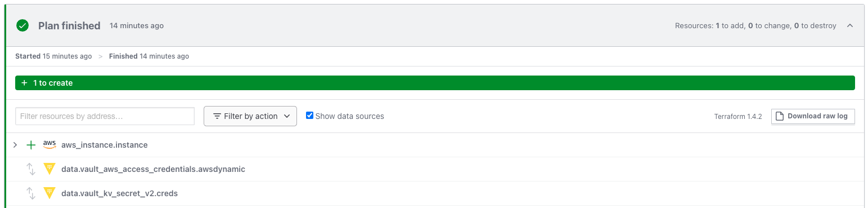Click the green plus create icon for aws_instance

(x=32, y=145)
